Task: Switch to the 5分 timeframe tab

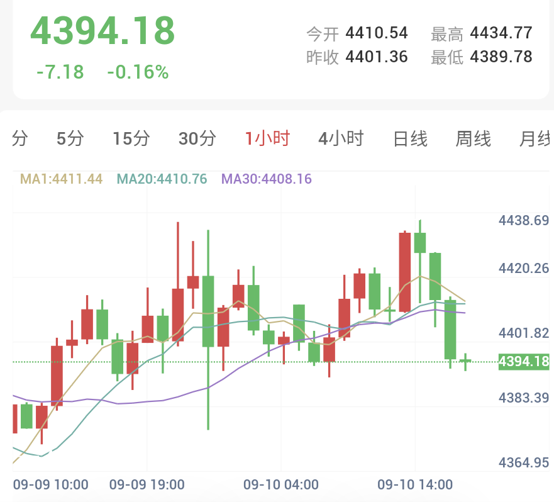Action: (x=70, y=138)
